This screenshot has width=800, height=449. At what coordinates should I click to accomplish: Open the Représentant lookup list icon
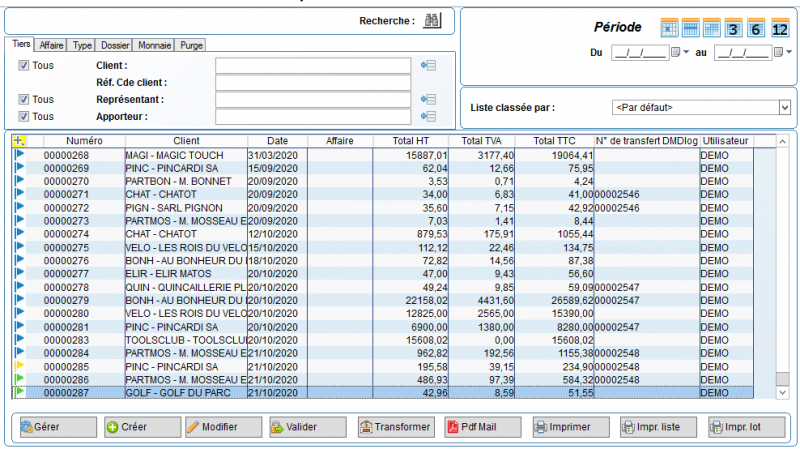click(430, 99)
